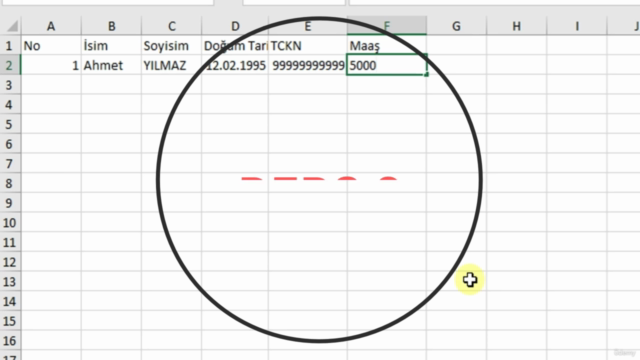This screenshot has height=360, width=640.
Task: Click the select-all corner triangle
Action: tap(11, 26)
